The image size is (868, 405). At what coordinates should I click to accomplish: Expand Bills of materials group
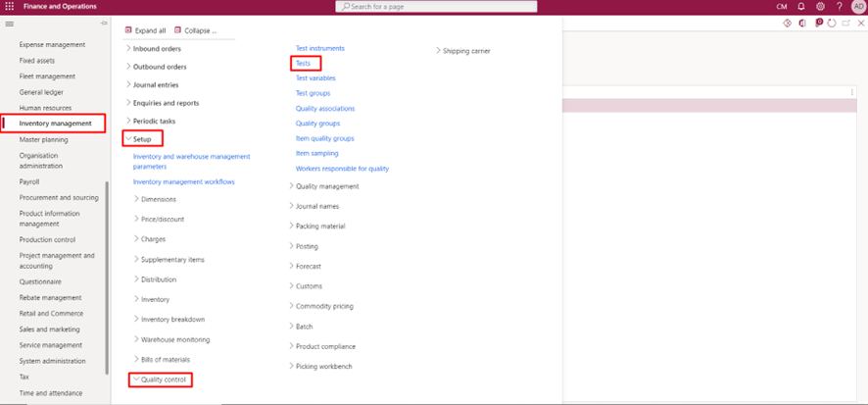tap(162, 360)
